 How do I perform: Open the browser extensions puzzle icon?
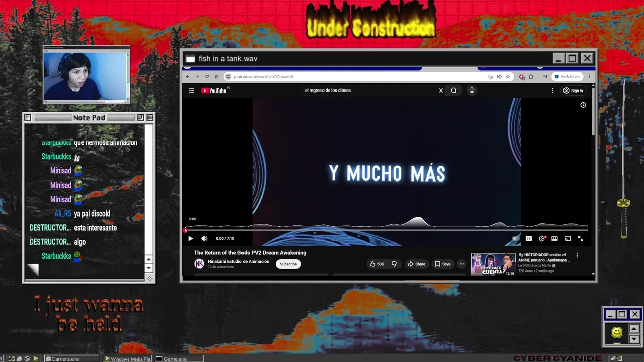pos(531,77)
